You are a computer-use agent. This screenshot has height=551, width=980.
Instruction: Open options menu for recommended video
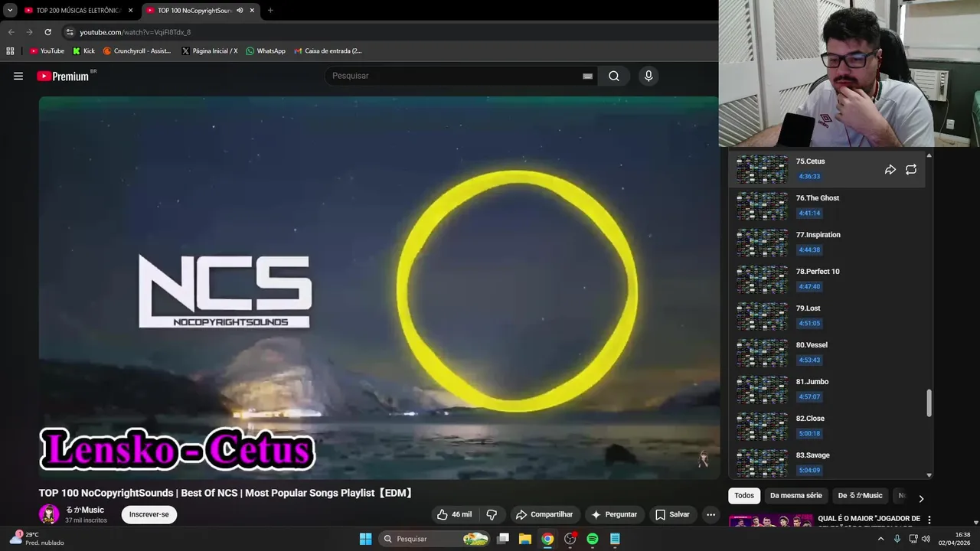pos(929,520)
